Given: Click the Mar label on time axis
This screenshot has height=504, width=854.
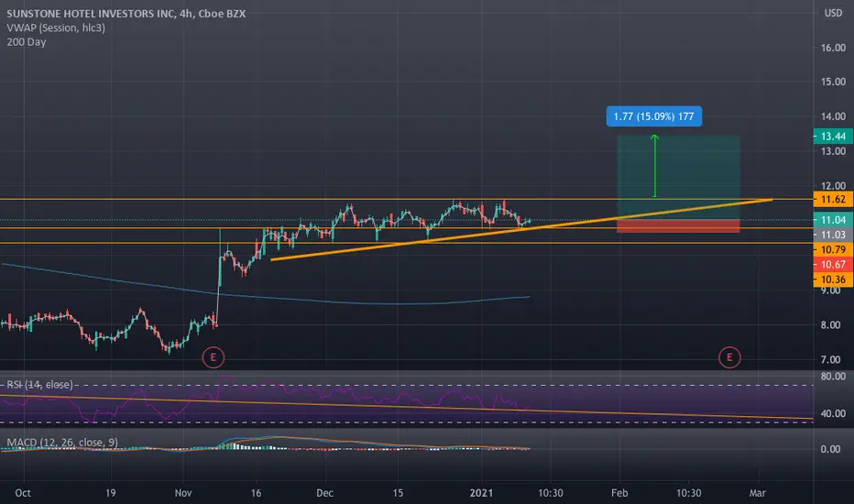Looking at the screenshot, I should [757, 493].
